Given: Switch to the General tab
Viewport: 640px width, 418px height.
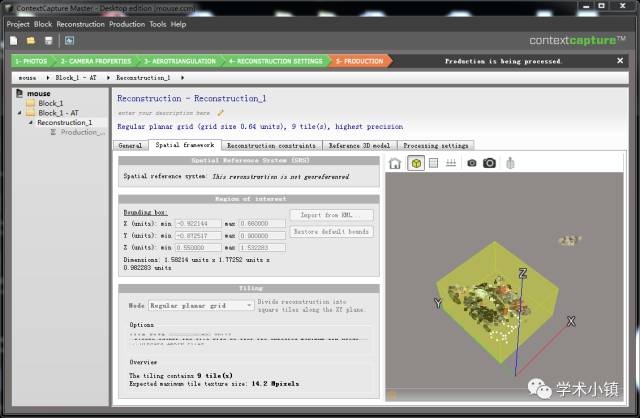Looking at the screenshot, I should click(x=130, y=145).
